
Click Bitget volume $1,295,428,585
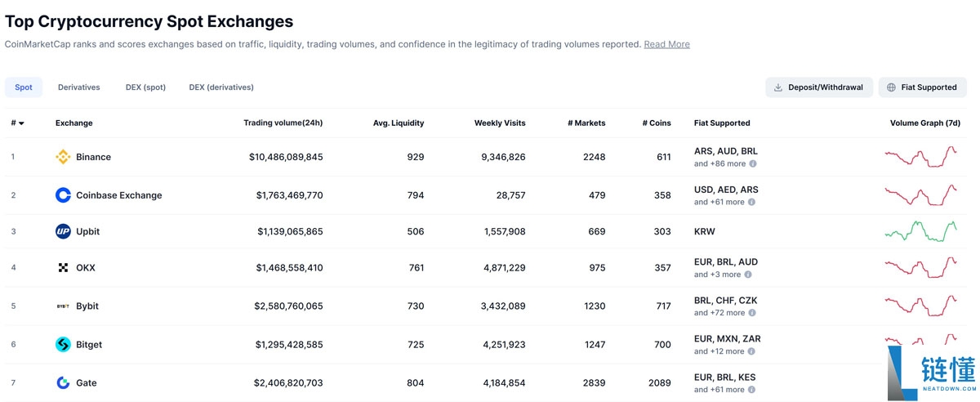(289, 345)
